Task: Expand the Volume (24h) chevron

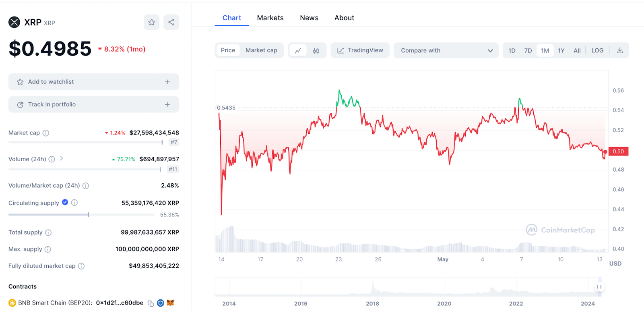Action: click(x=62, y=158)
